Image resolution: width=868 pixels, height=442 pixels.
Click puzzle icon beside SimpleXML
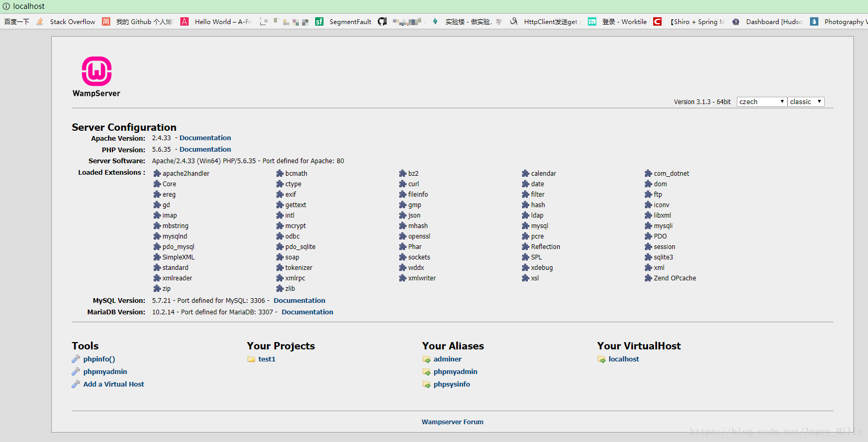click(157, 257)
